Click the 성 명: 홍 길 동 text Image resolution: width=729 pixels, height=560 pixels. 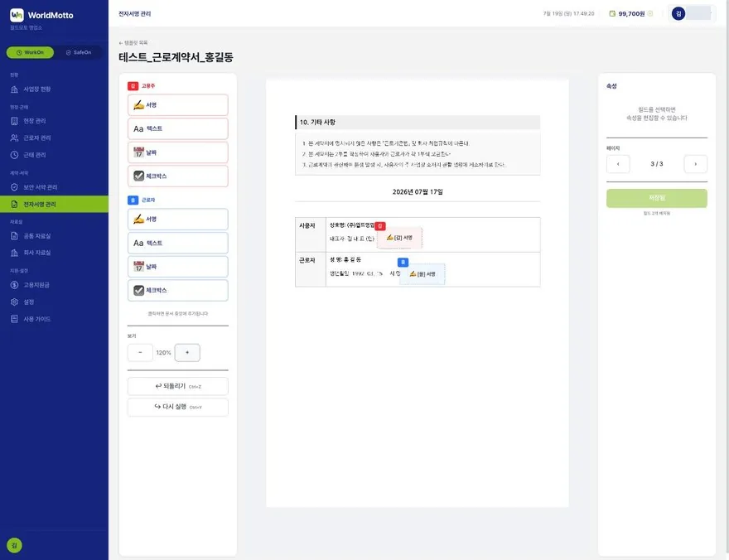(x=345, y=260)
